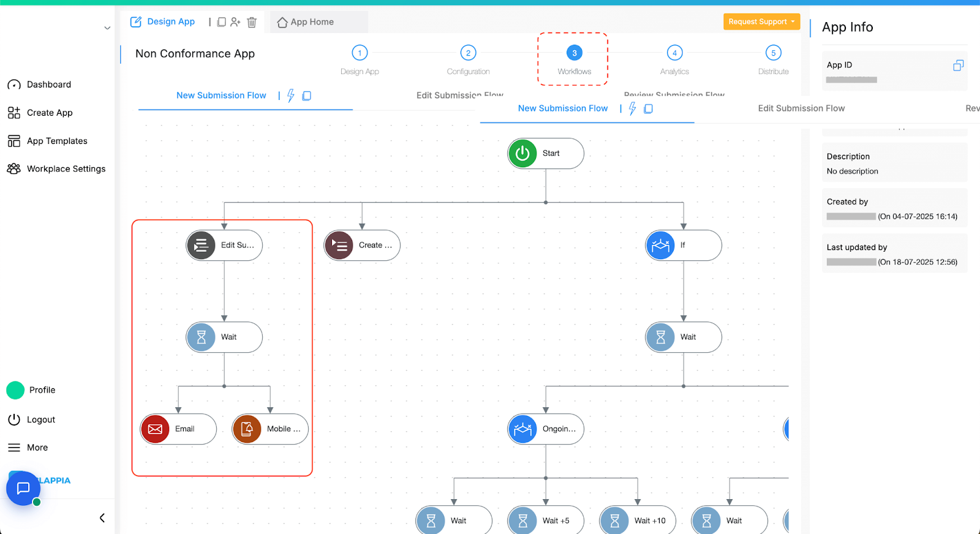Switch to overlapping Edit Submission Flow tab
The height and width of the screenshot is (534, 980).
801,108
